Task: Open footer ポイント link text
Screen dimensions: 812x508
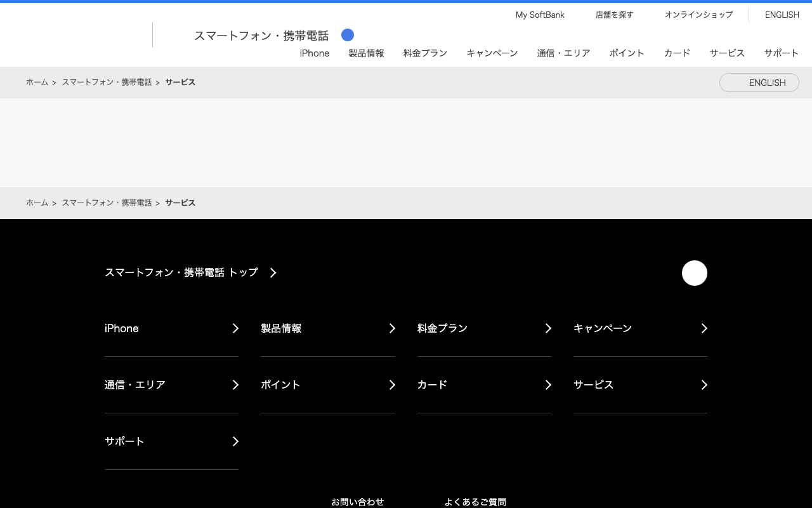Action: (x=281, y=385)
